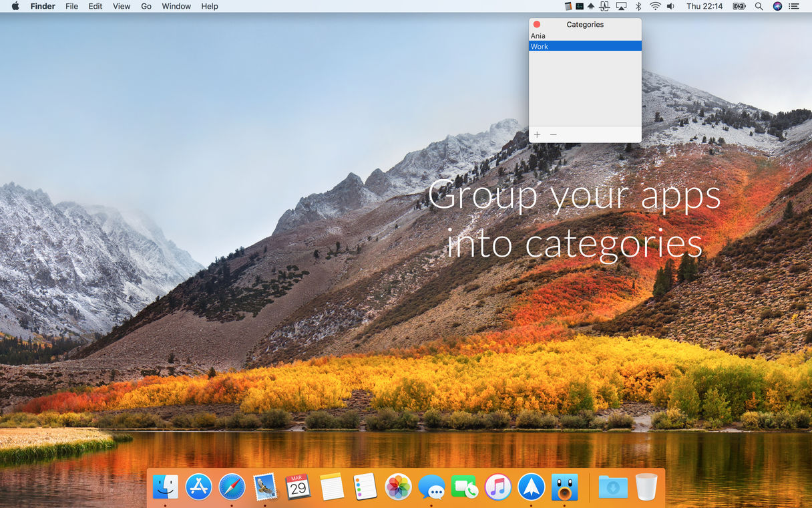The height and width of the screenshot is (508, 812).
Task: Click the dark terminal-style menu bar icon
Action: (580, 6)
